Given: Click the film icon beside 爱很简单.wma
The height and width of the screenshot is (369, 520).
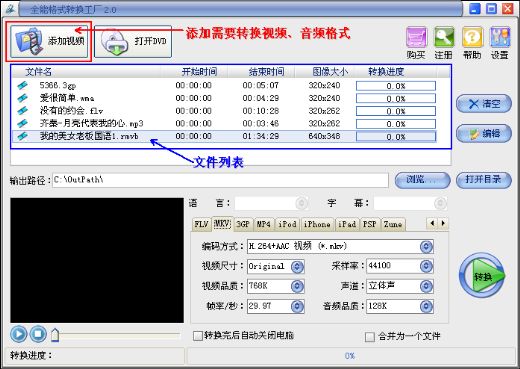Looking at the screenshot, I should [22, 98].
